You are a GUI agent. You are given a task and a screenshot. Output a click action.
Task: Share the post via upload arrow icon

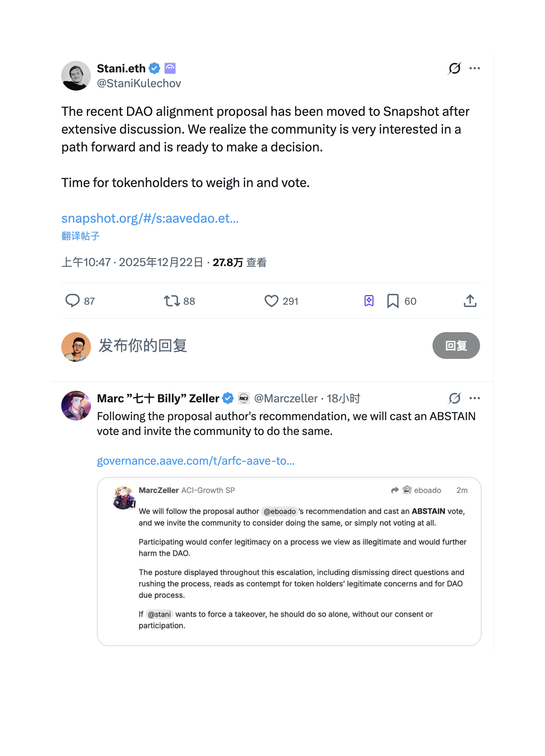470,301
